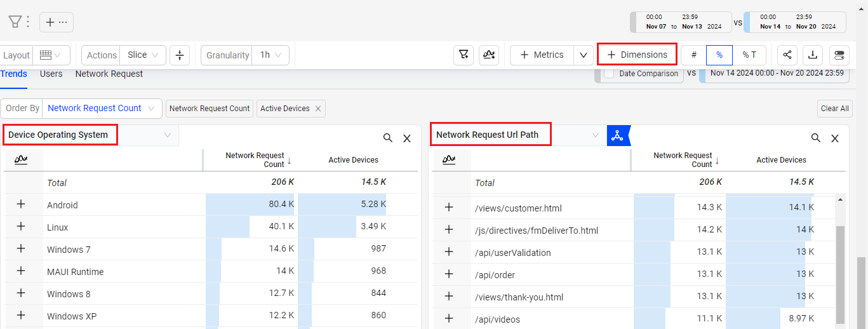This screenshot has height=329, width=868.
Task: Enable the Date Comparison checkbox
Action: point(609,74)
